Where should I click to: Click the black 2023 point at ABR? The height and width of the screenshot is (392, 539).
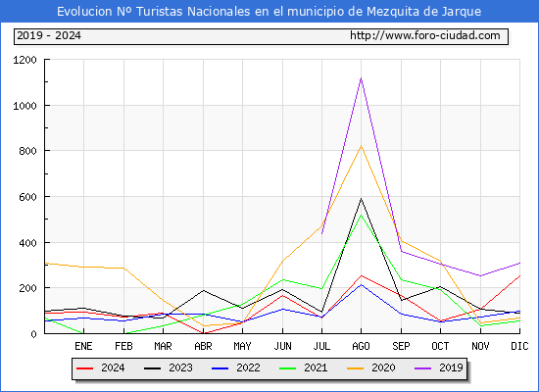click(203, 290)
